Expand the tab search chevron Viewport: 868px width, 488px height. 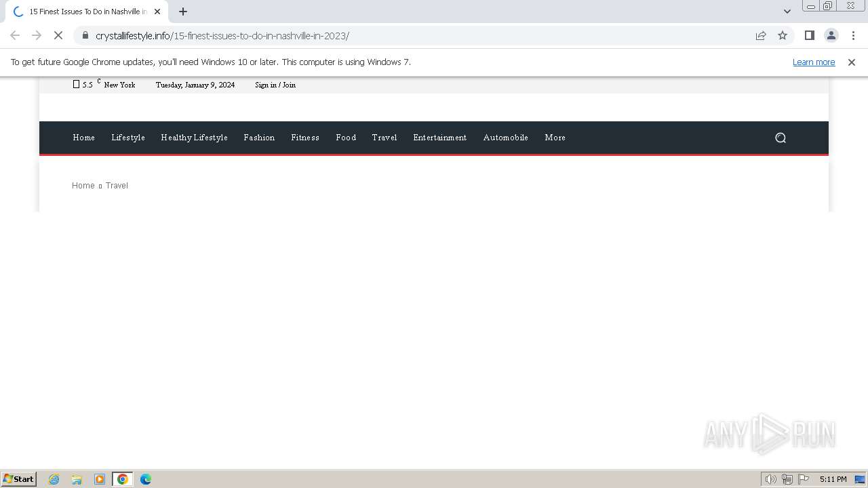[x=787, y=12]
